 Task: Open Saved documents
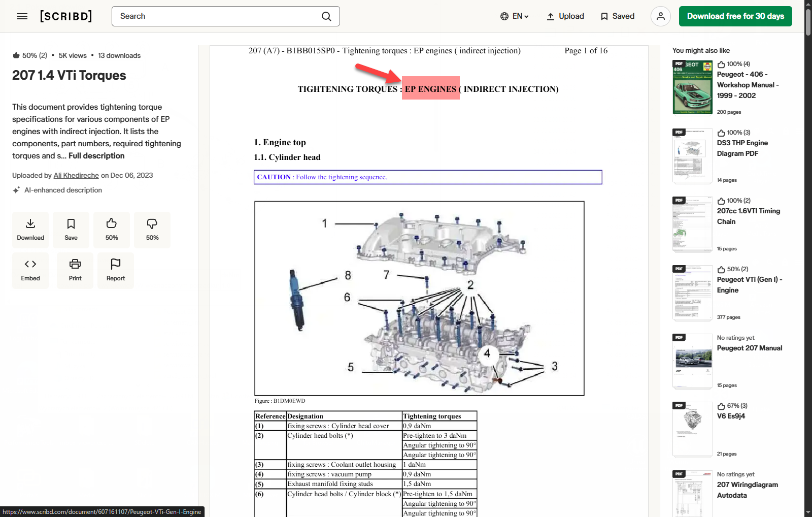(618, 16)
